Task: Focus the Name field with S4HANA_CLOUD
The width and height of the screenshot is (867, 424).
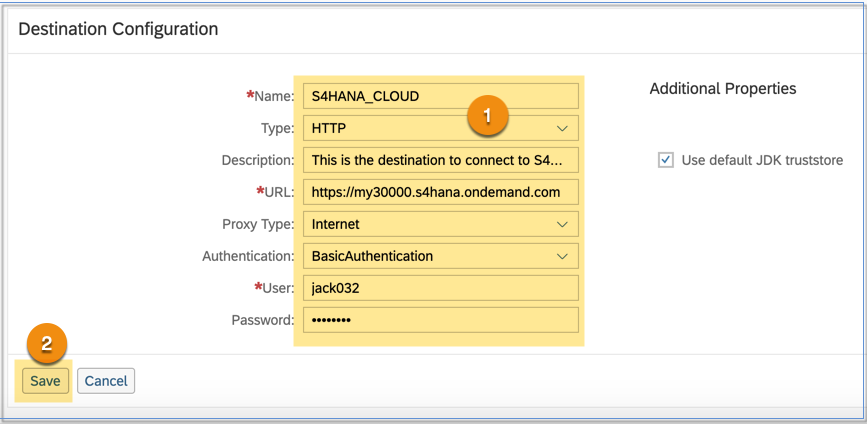Action: [441, 96]
